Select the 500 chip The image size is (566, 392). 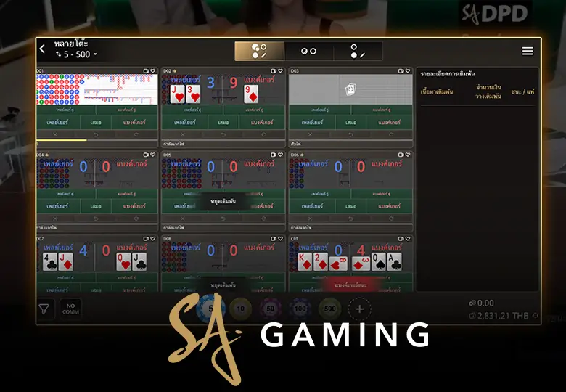pyautogui.click(x=330, y=309)
